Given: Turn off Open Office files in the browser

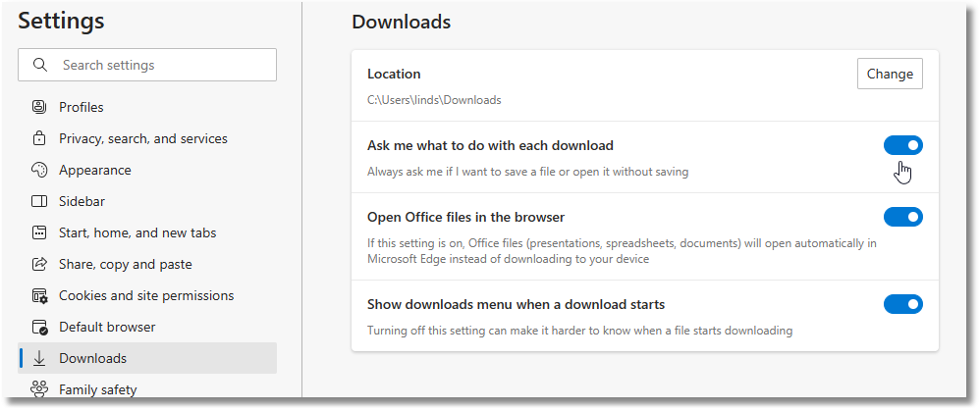Looking at the screenshot, I should [x=902, y=217].
